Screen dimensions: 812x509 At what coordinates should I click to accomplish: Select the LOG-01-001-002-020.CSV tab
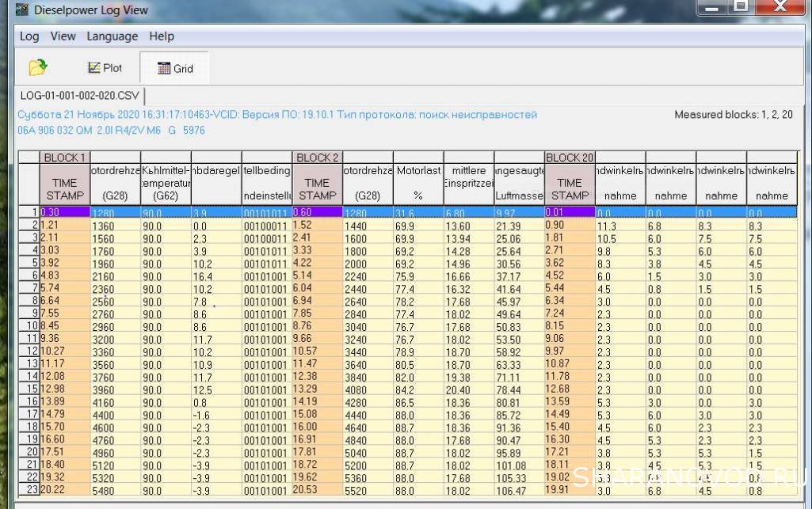[79, 96]
